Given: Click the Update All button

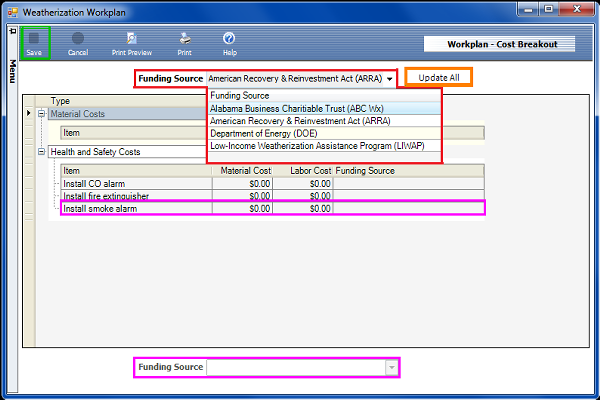Looking at the screenshot, I should tap(439, 78).
